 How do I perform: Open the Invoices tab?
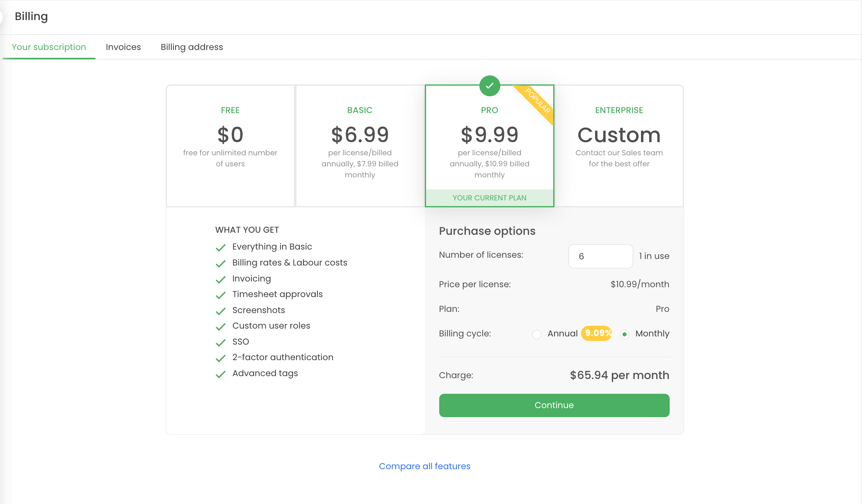123,47
